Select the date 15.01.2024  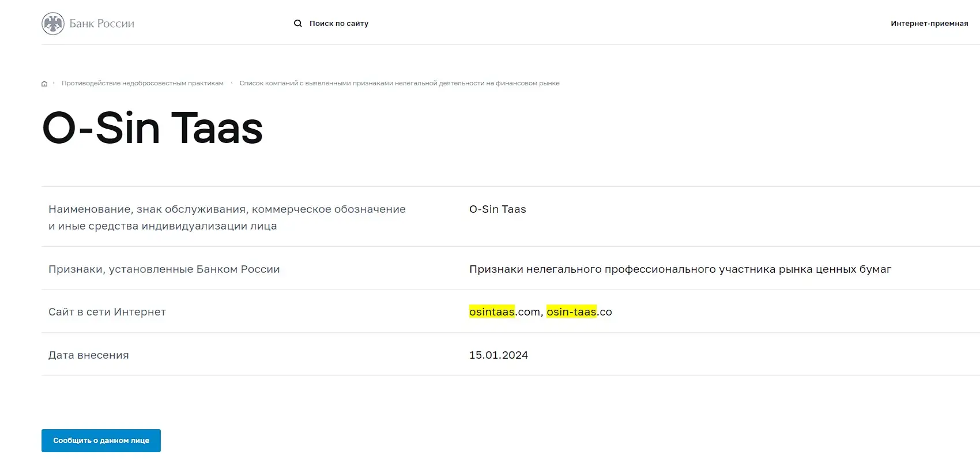click(x=499, y=355)
